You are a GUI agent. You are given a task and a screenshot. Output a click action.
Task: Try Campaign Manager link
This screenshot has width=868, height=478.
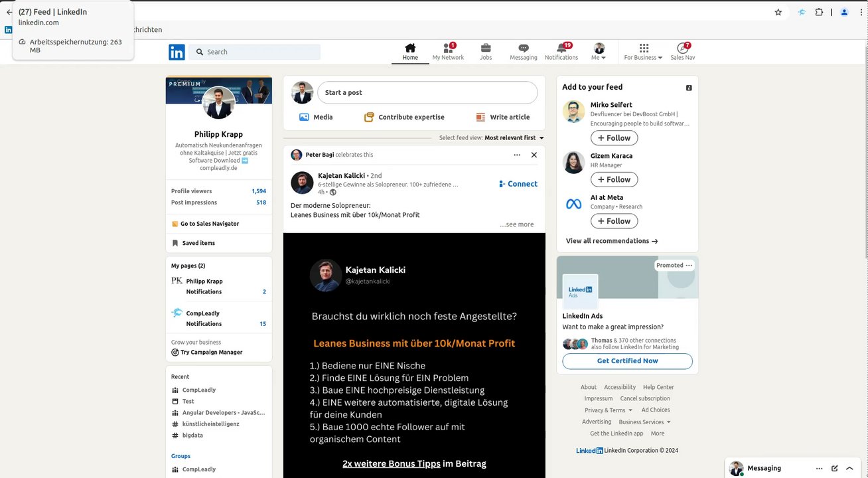point(207,353)
